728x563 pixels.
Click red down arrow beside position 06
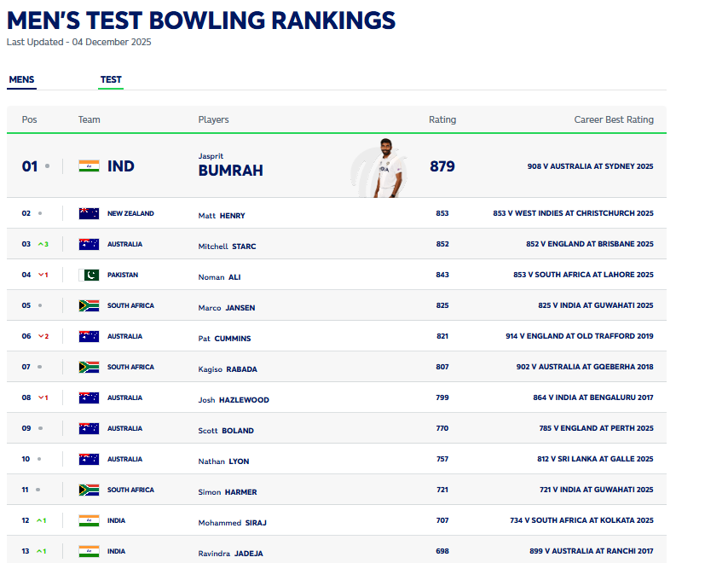pyautogui.click(x=40, y=337)
